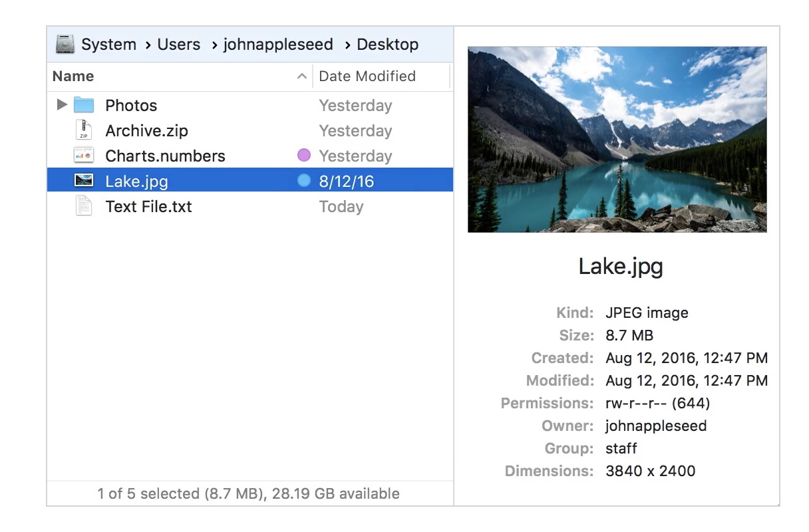Click the System hard drive icon
The height and width of the screenshot is (532, 809).
pos(65,45)
